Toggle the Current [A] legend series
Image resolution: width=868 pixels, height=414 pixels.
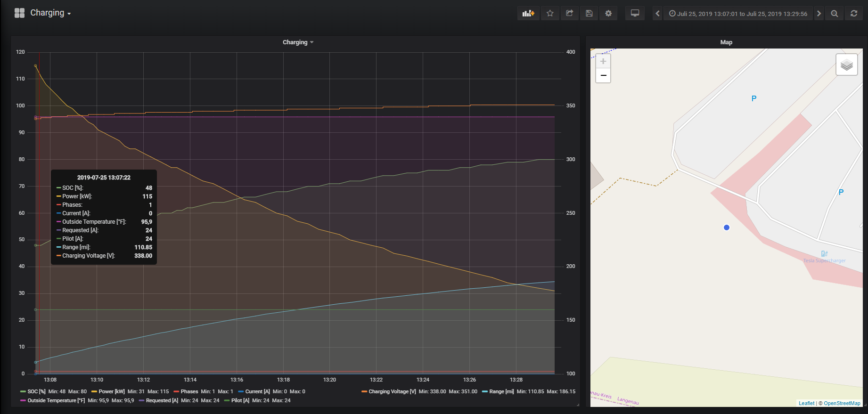coord(257,391)
